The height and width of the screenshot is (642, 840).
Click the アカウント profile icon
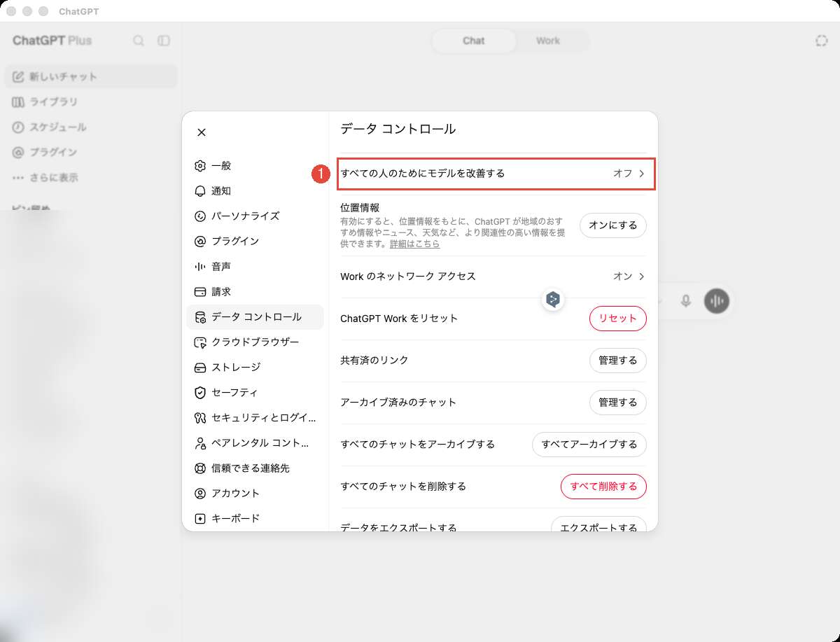pyautogui.click(x=200, y=494)
